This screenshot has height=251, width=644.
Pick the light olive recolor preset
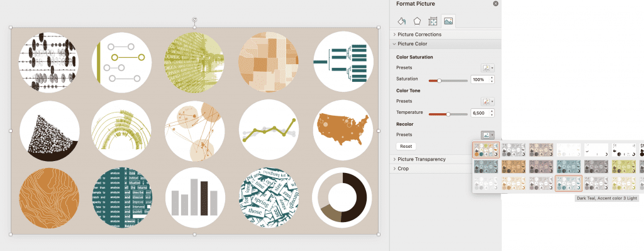click(x=623, y=184)
